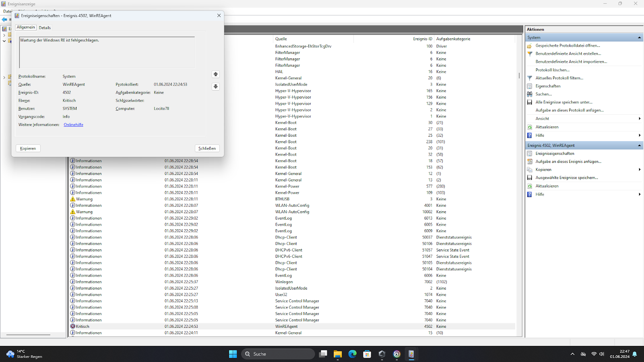Select the HAL event row
The width and height of the screenshot is (644, 362).
369,72
